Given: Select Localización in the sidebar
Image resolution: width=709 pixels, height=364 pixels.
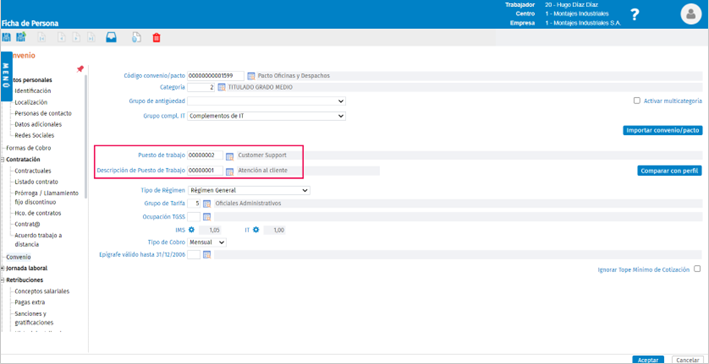Looking at the screenshot, I should 31,102.
